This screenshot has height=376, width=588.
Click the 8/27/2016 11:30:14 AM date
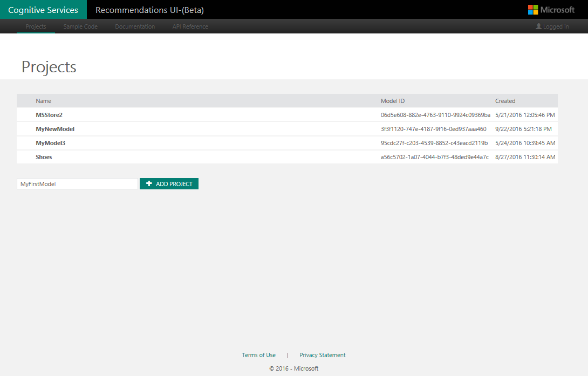525,157
